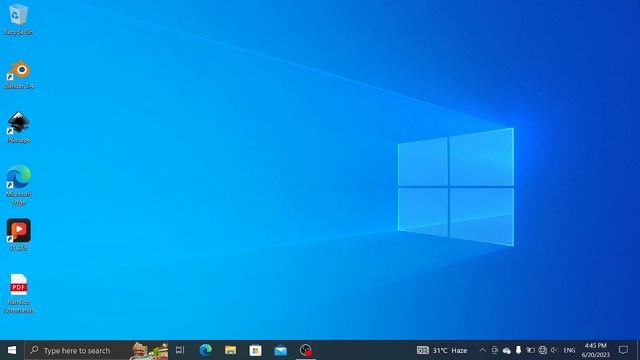Open the Windows Start menu
The image size is (640, 360).
[12, 350]
